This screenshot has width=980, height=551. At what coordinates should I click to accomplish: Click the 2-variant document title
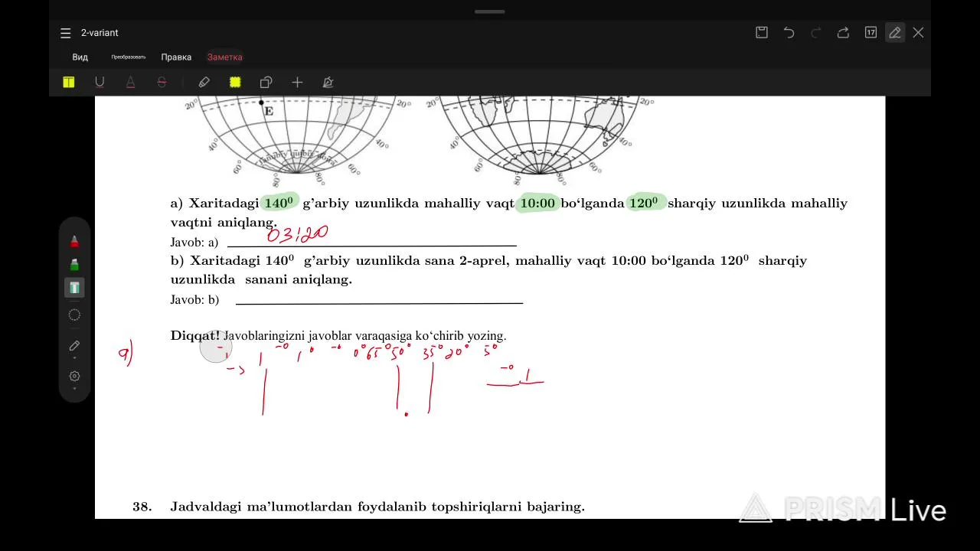[100, 33]
